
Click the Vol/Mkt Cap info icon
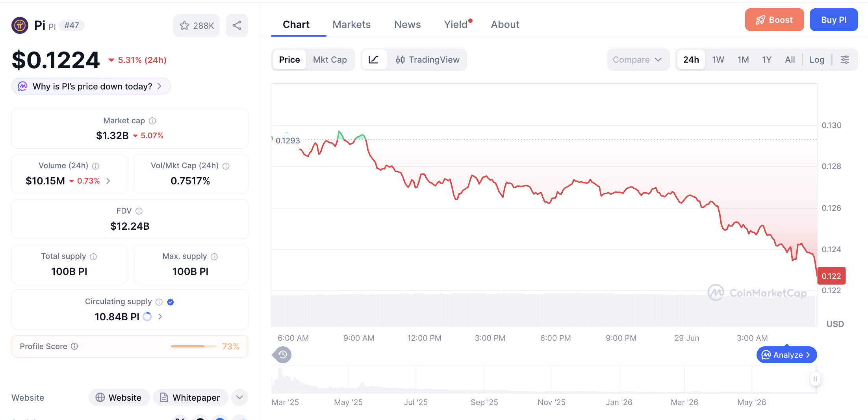226,166
